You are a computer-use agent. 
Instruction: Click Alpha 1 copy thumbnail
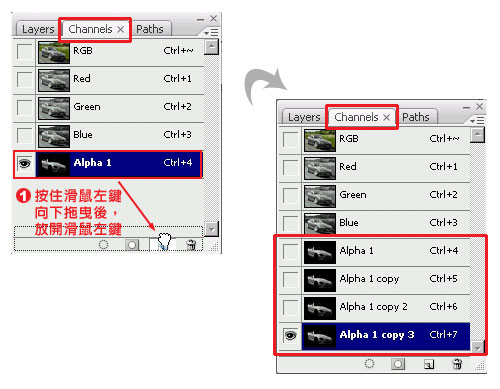point(320,280)
